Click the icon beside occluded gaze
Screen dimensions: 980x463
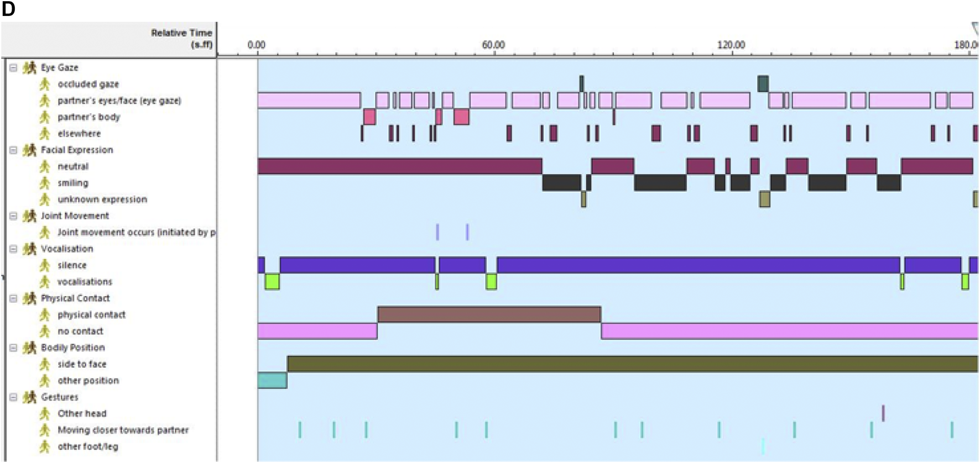tap(45, 84)
